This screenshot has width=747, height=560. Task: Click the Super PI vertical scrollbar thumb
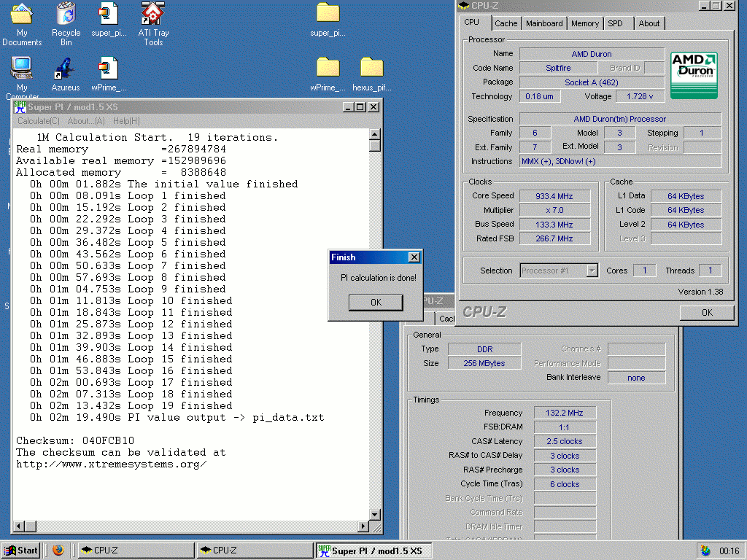tap(375, 146)
